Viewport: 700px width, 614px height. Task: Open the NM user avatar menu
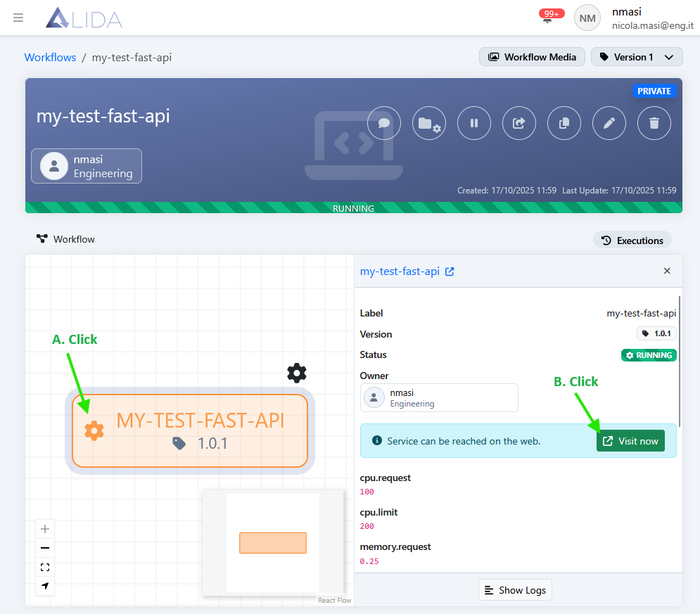click(x=587, y=18)
